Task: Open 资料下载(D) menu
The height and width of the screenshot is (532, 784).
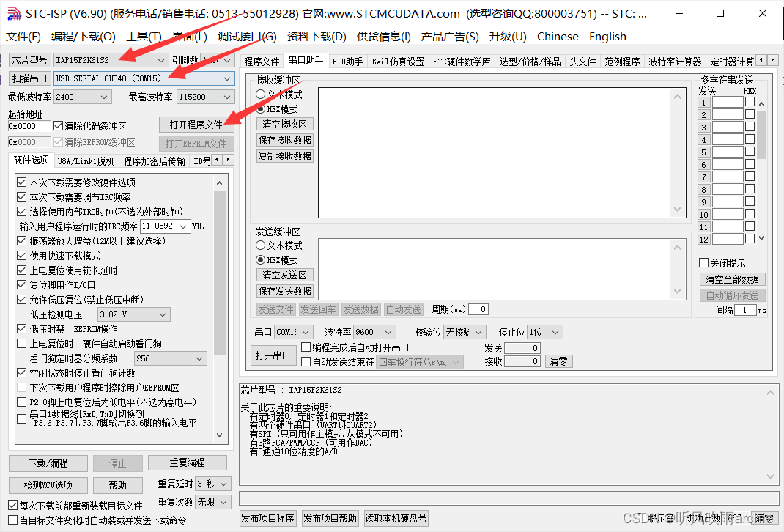Action: point(317,37)
